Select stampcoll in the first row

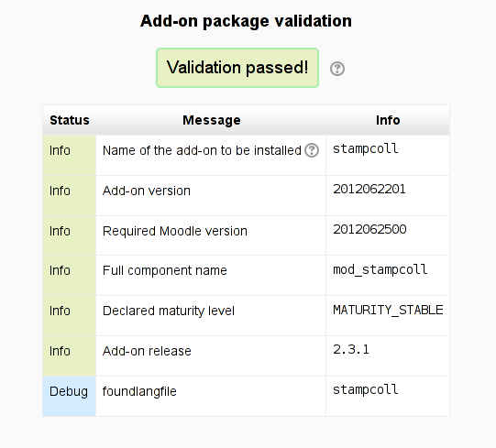coord(366,149)
